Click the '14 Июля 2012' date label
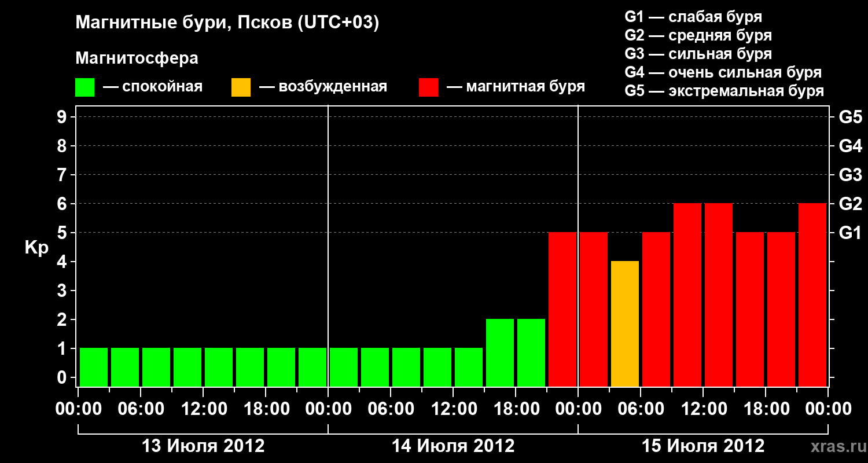This screenshot has height=463, width=868. click(x=453, y=446)
